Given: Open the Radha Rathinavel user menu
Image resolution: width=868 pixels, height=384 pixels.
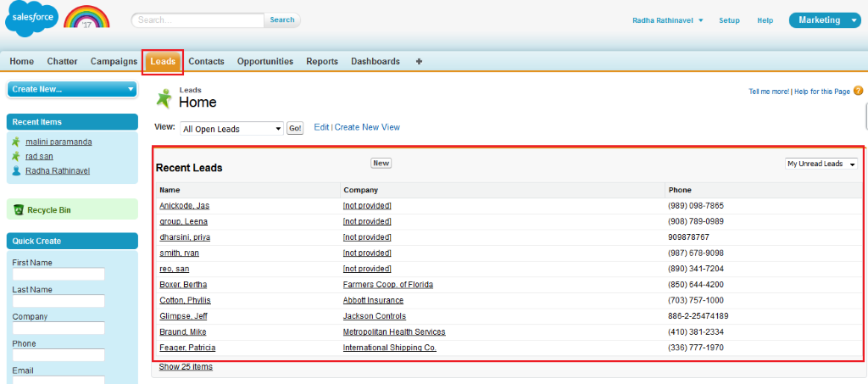Looking at the screenshot, I should [668, 20].
